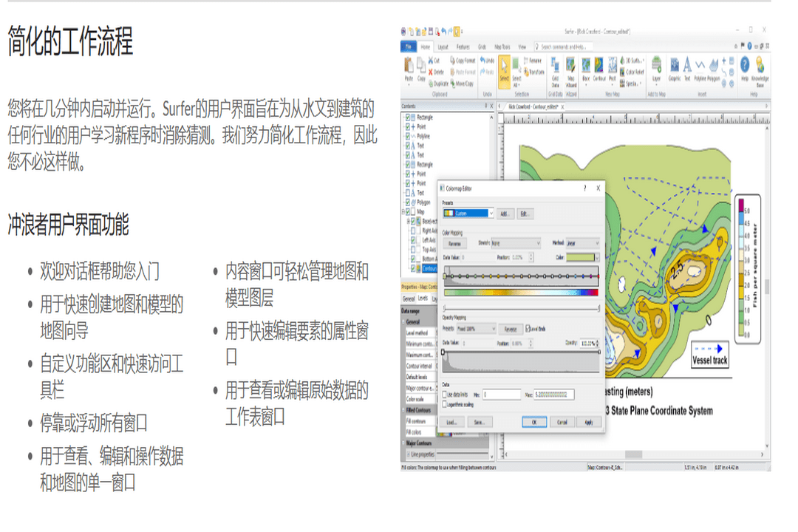This screenshot has width=798, height=532.
Task: Click the Load... button
Action: click(x=451, y=422)
